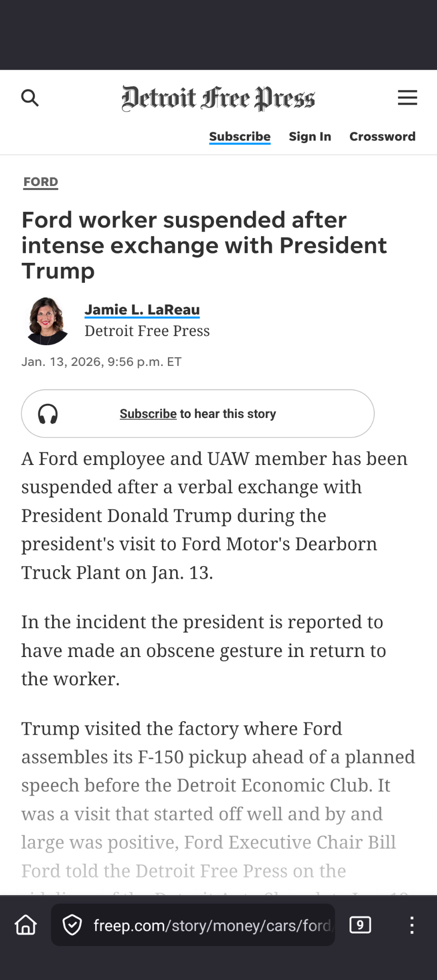Open author Jamie L. LaReau's page
Viewport: 437px width, 980px height.
pos(142,310)
